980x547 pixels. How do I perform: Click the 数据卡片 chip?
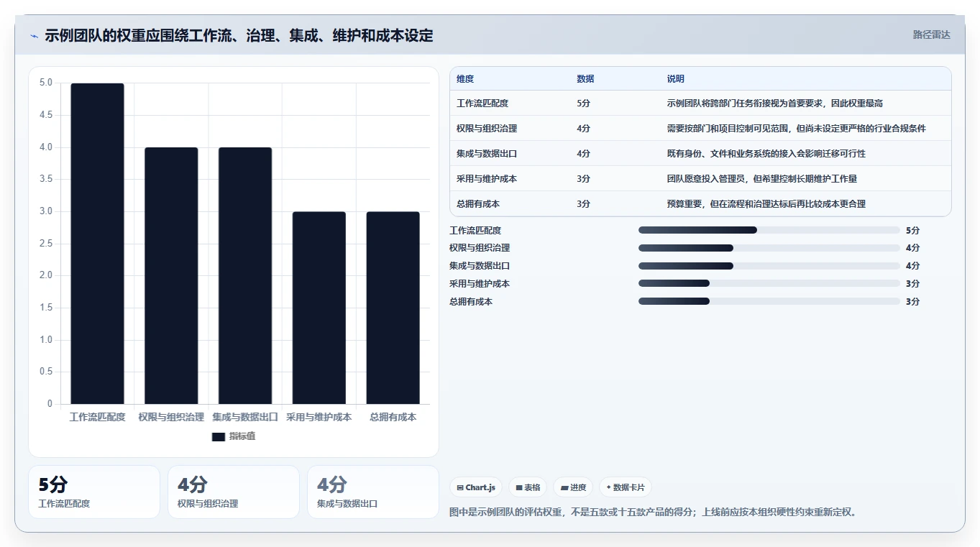coord(626,487)
